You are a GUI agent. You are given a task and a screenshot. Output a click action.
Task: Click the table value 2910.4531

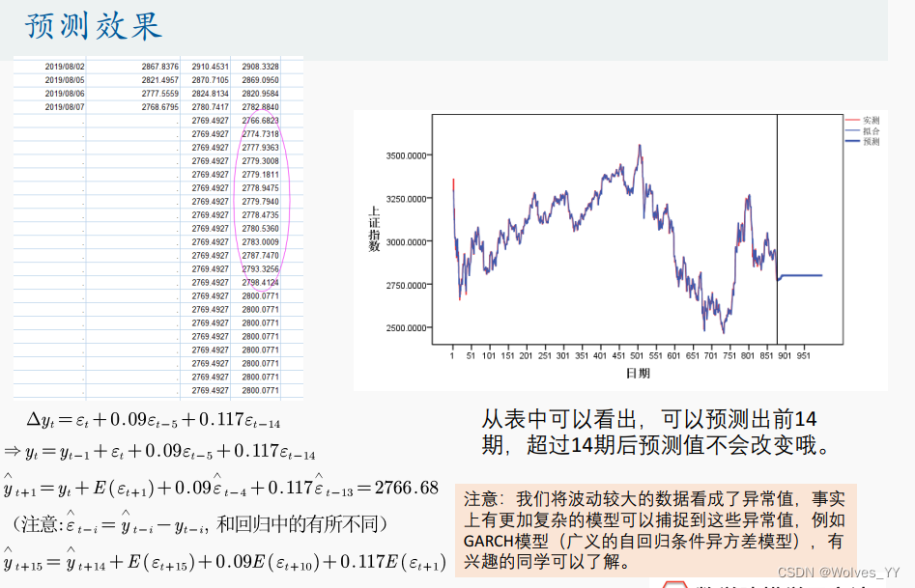click(x=210, y=67)
